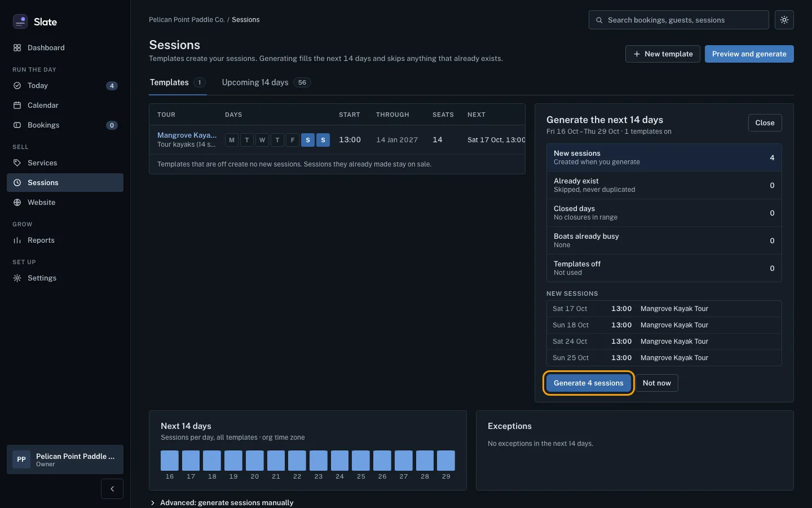Toggle Friday on the Mangrove template
Viewport: 812px width, 508px height.
pyautogui.click(x=293, y=140)
